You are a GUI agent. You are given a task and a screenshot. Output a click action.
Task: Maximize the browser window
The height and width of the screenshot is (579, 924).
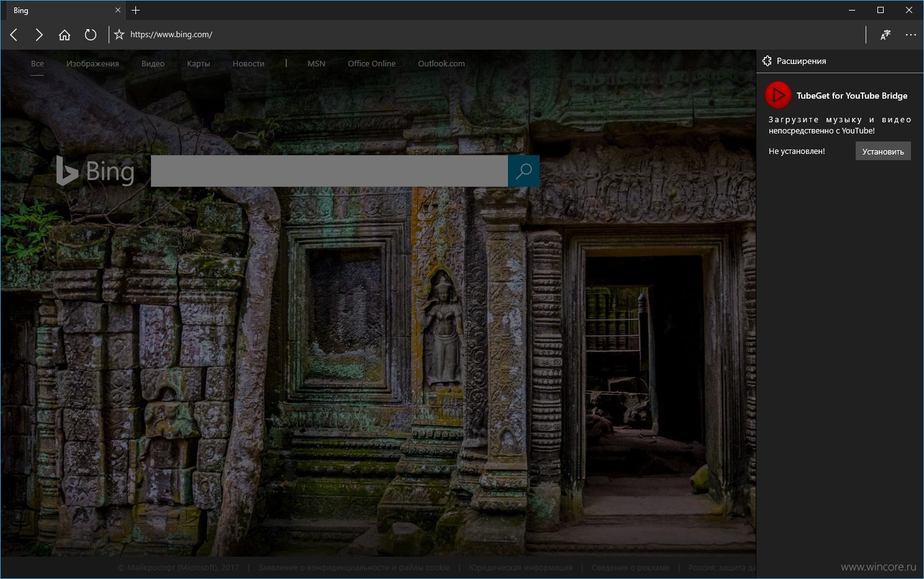coord(881,10)
